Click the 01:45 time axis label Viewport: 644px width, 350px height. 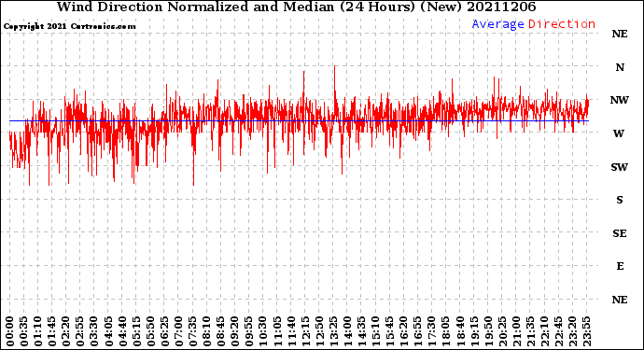point(52,331)
